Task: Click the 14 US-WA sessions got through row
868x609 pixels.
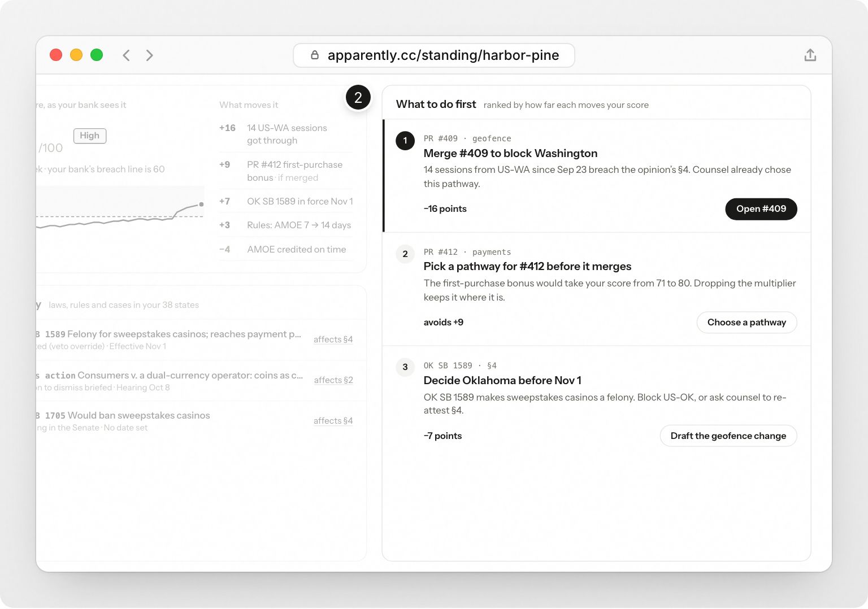Action: point(286,134)
